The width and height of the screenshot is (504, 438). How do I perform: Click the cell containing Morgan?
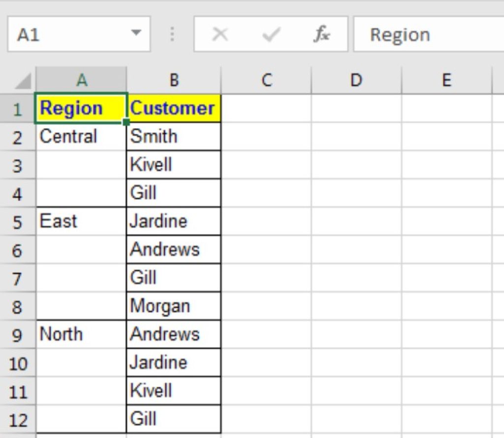tap(173, 306)
